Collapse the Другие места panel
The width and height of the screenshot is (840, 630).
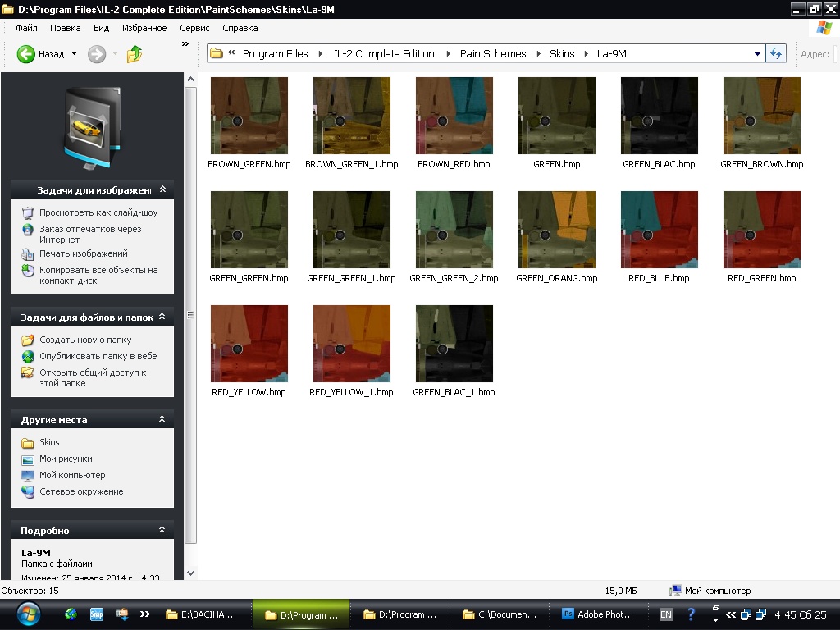[162, 419]
